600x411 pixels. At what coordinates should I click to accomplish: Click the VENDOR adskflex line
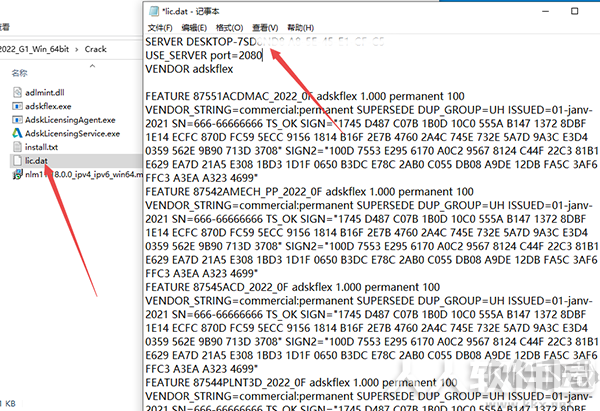pos(189,69)
